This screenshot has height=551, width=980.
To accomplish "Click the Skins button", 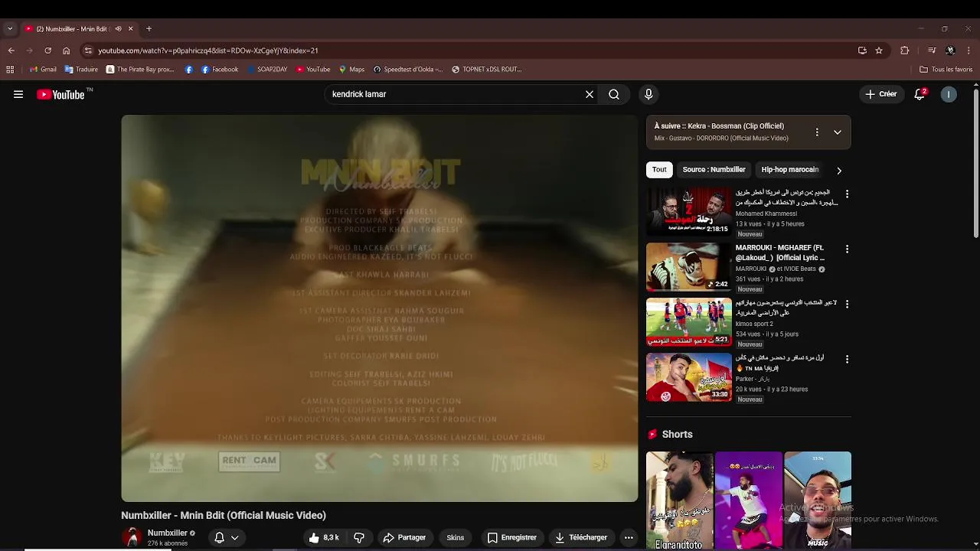I will pyautogui.click(x=456, y=537).
